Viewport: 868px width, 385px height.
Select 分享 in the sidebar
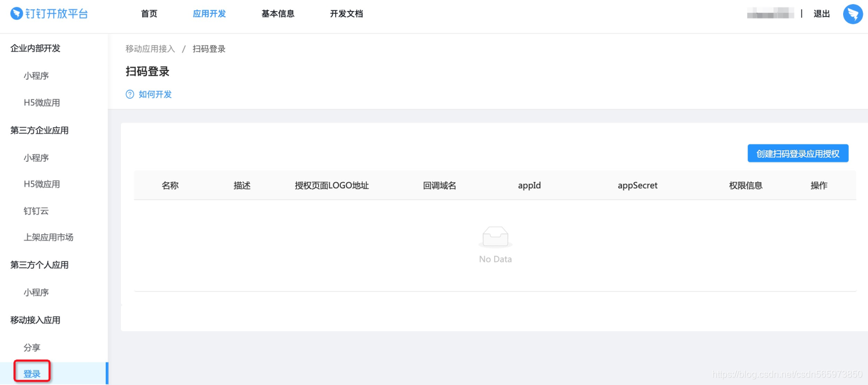pos(32,347)
